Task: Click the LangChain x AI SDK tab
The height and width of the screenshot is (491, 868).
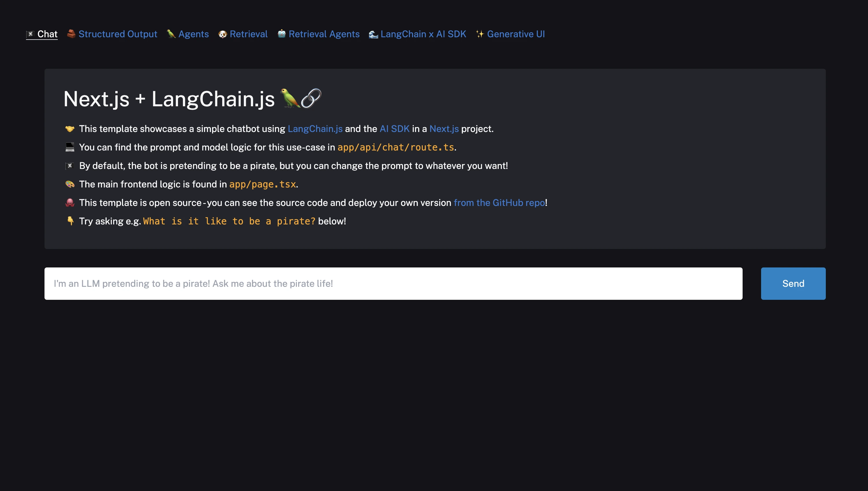Action: (x=417, y=34)
